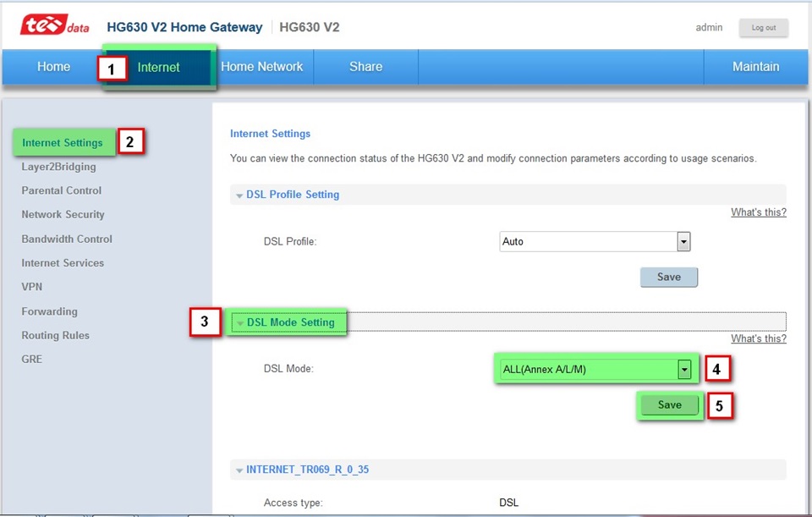This screenshot has height=517, width=812.
Task: Click Save under DSL Profile
Action: 668,278
